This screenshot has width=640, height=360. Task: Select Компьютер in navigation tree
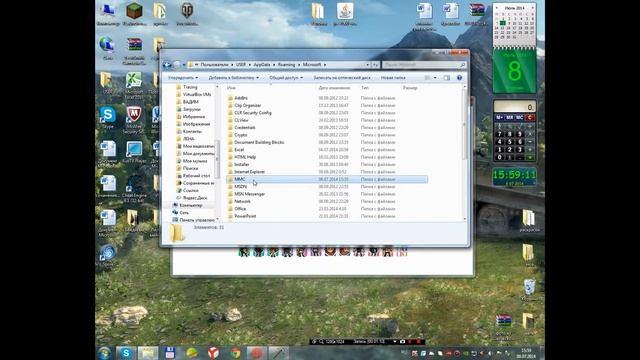191,205
